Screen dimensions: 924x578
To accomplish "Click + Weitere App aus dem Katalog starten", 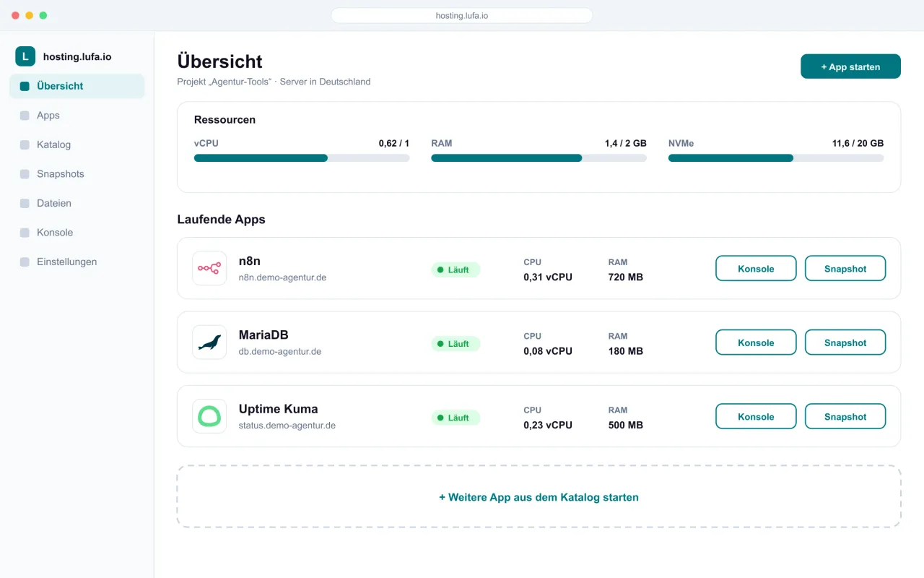I will pyautogui.click(x=539, y=496).
